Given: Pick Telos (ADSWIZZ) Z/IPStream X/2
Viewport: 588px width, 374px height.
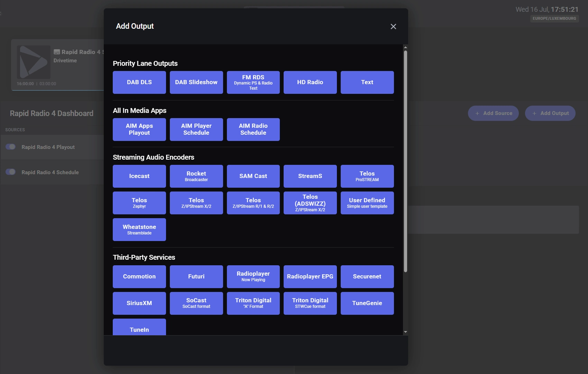Looking at the screenshot, I should (x=310, y=203).
